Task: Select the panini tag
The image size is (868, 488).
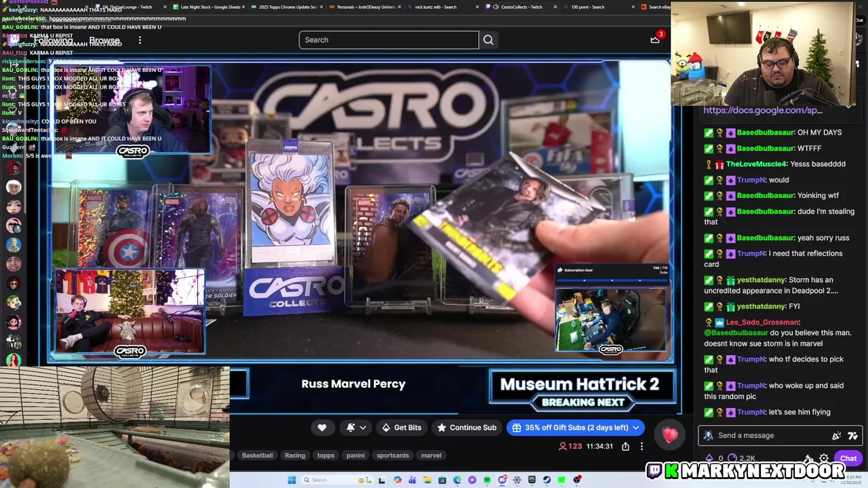Action: [x=355, y=455]
